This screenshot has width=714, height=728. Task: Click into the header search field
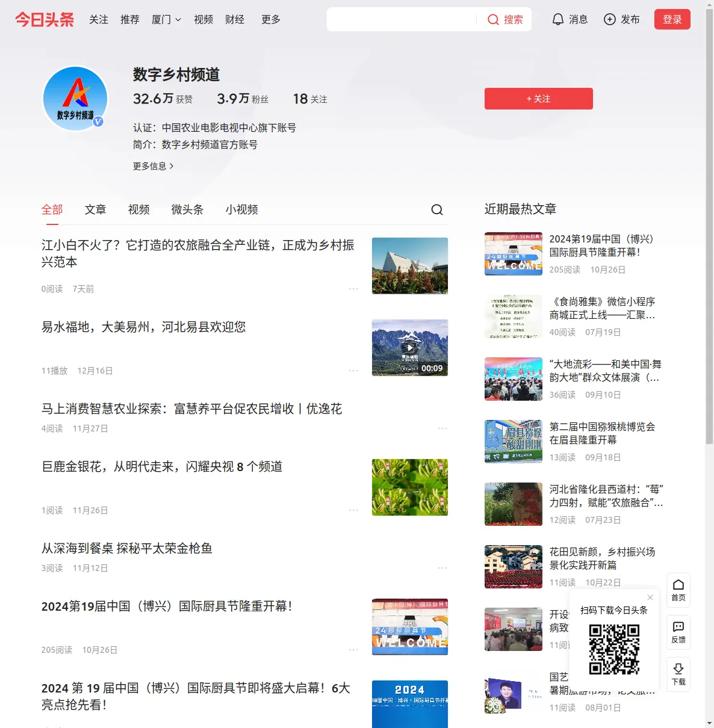402,19
